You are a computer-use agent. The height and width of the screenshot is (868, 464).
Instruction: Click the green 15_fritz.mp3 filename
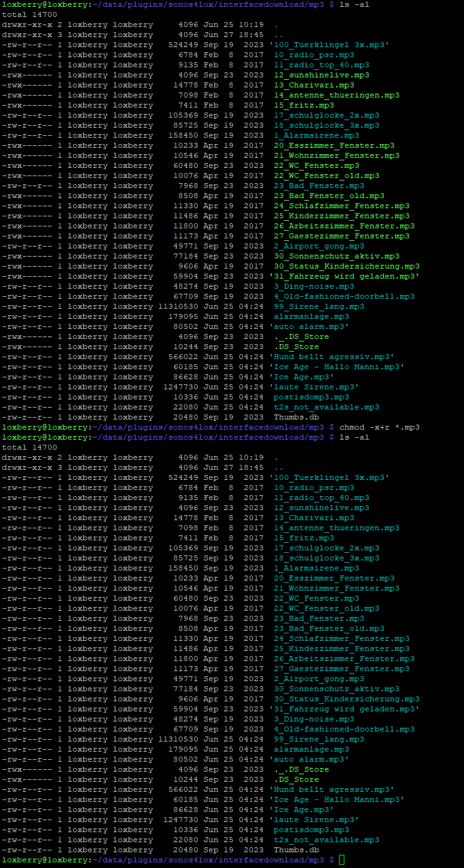pos(304,105)
